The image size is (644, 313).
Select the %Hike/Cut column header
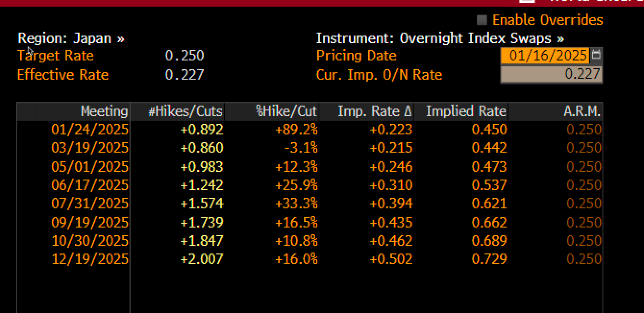point(286,111)
